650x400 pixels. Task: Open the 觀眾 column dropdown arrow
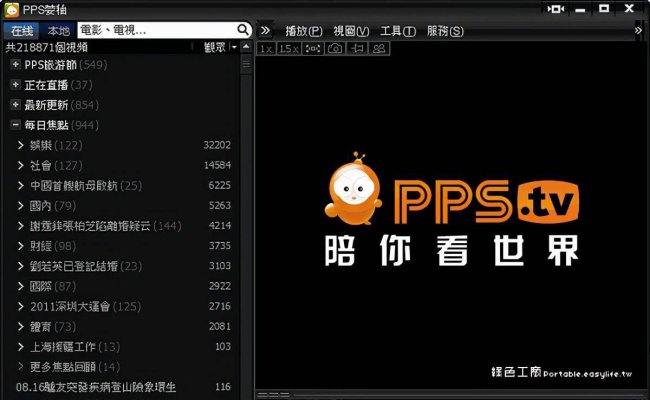pos(234,47)
